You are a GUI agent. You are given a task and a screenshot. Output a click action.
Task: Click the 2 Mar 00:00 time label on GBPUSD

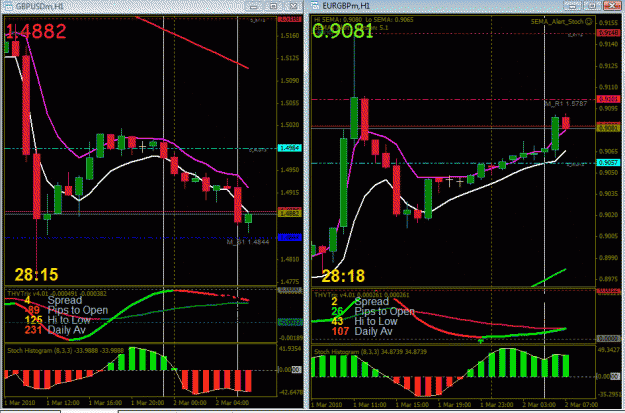(190, 403)
